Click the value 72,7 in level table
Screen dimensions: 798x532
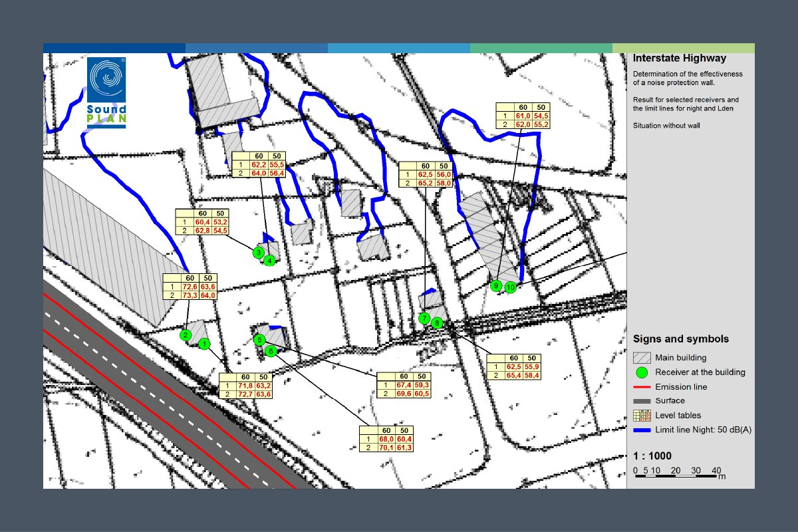coord(246,394)
